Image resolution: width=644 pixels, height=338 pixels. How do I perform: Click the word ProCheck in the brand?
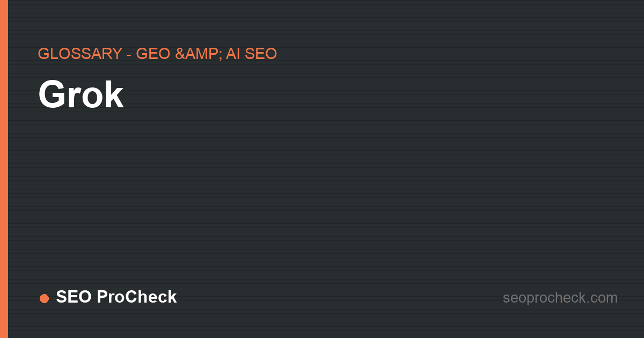[x=137, y=297]
